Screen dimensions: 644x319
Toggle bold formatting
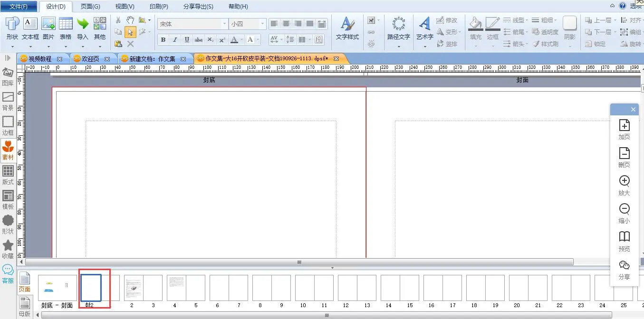(x=163, y=40)
